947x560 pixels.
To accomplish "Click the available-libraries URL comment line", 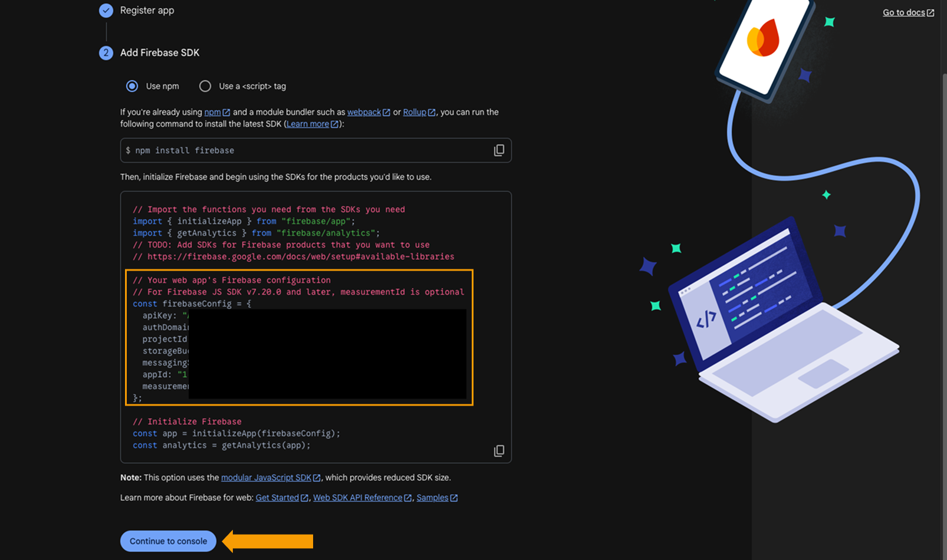I will click(294, 256).
